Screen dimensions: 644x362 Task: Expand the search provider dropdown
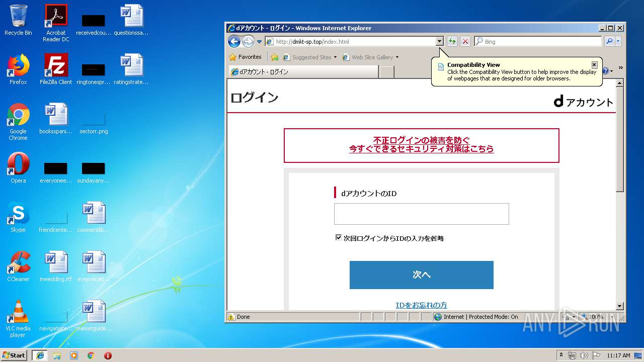click(618, 41)
